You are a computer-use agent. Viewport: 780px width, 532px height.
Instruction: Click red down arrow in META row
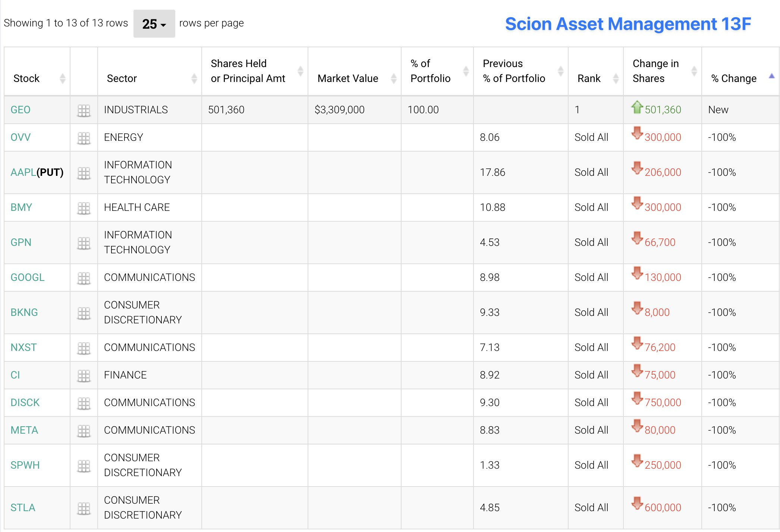(x=637, y=426)
